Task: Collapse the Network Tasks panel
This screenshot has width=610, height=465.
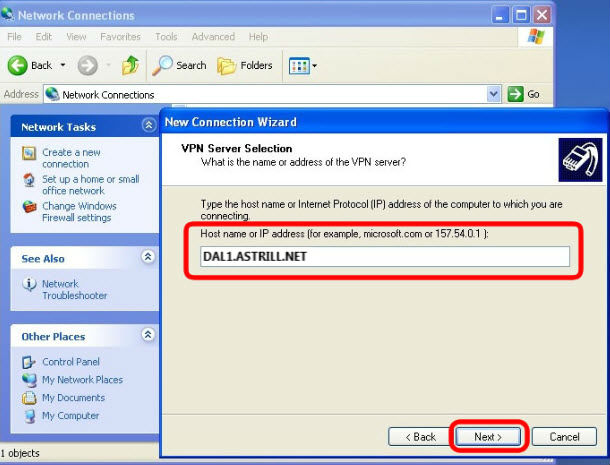Action: tap(148, 125)
